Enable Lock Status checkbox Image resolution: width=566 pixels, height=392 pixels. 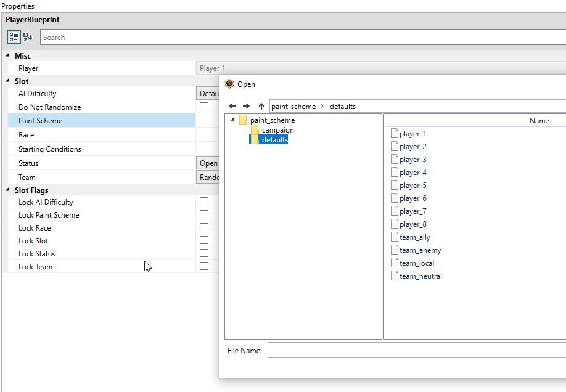204,253
